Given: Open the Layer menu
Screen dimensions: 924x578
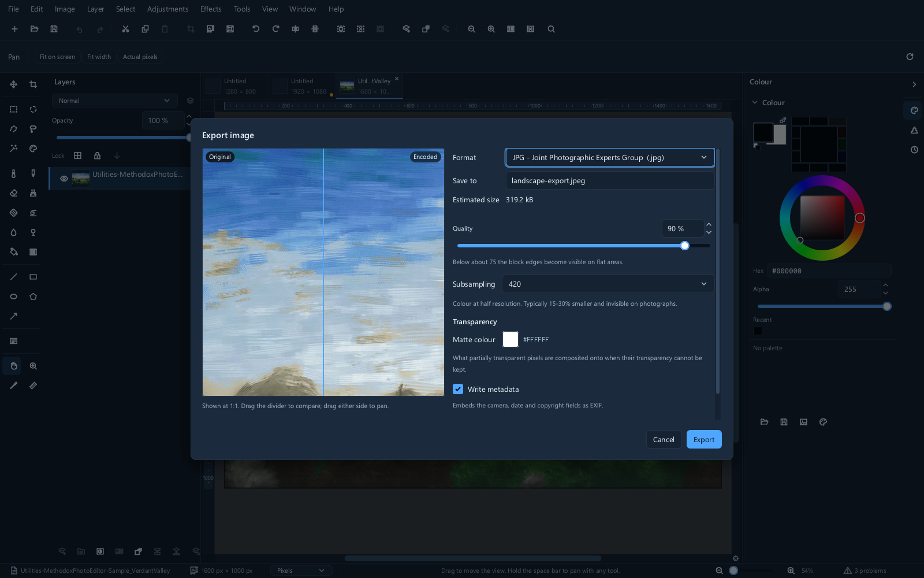Looking at the screenshot, I should pyautogui.click(x=95, y=9).
